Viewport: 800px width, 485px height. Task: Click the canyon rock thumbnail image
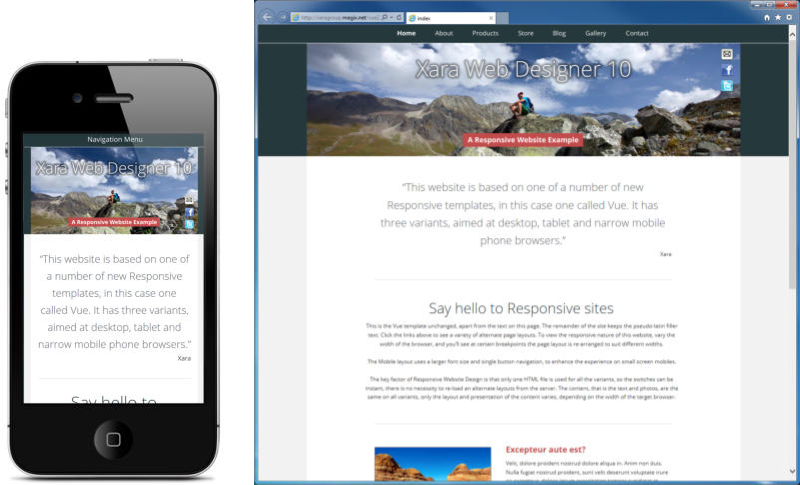pos(433,464)
